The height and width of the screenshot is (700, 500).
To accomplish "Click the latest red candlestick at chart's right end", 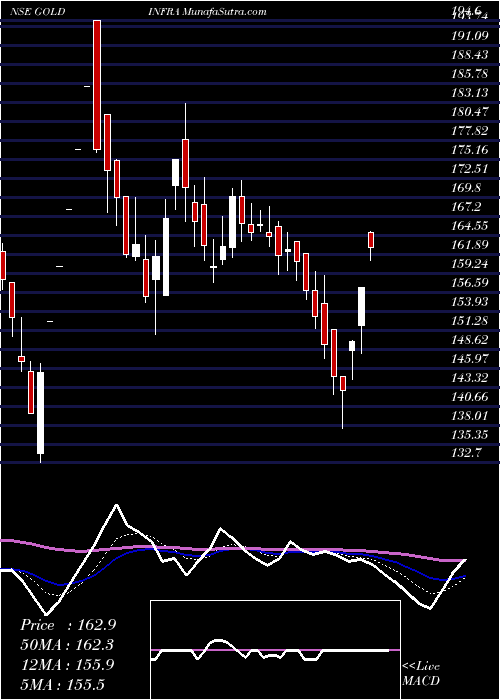I will pyautogui.click(x=371, y=240).
